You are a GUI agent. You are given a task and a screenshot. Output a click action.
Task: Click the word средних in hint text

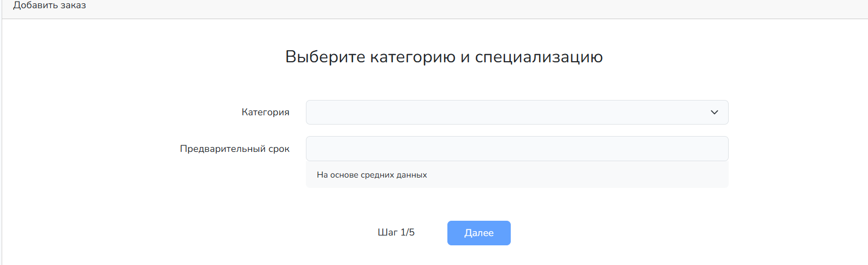[x=377, y=175]
